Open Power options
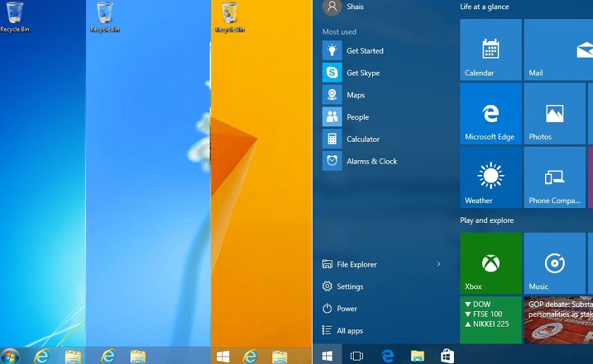The image size is (593, 364). click(x=340, y=308)
